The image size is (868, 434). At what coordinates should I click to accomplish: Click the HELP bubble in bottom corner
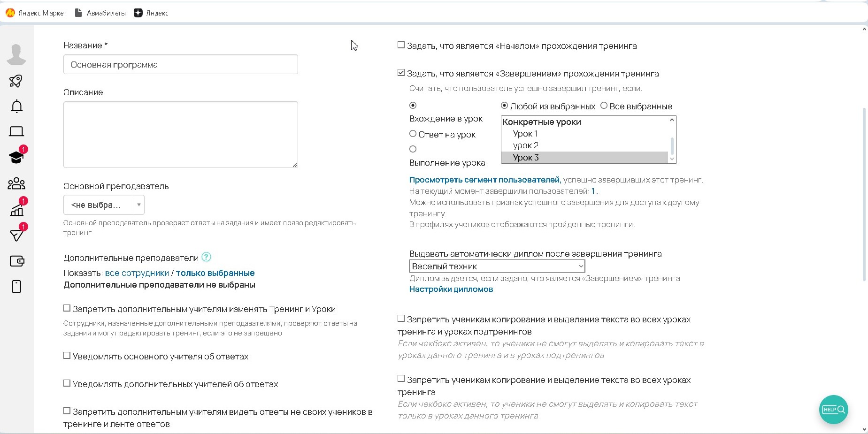coord(833,409)
